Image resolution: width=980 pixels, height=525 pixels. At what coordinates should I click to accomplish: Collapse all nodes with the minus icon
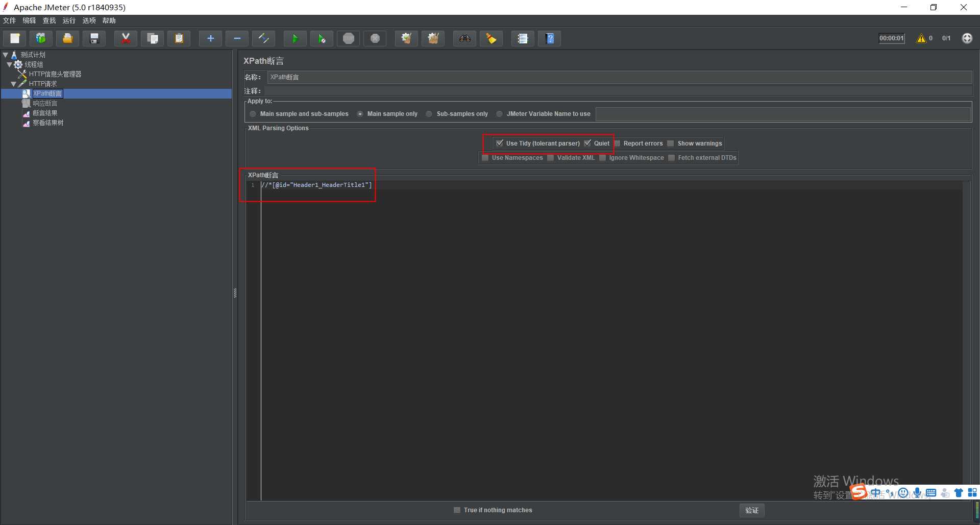pos(237,38)
